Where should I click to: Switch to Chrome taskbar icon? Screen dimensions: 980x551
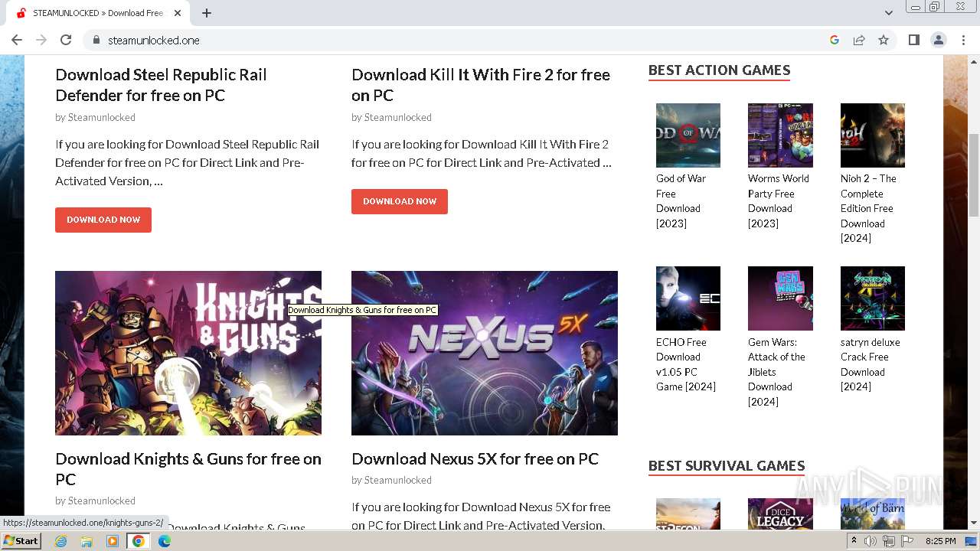coord(139,541)
